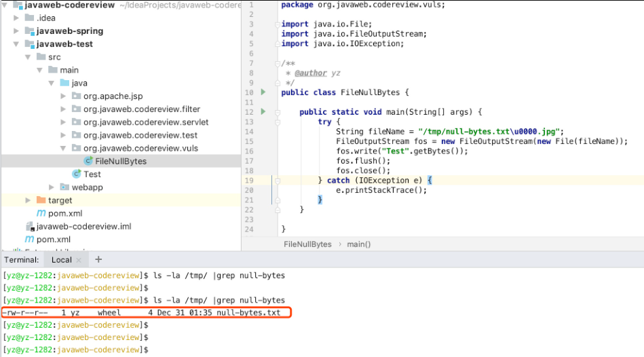Click e.printStackTrace() on line 20
The width and height of the screenshot is (644, 357).
tap(381, 190)
